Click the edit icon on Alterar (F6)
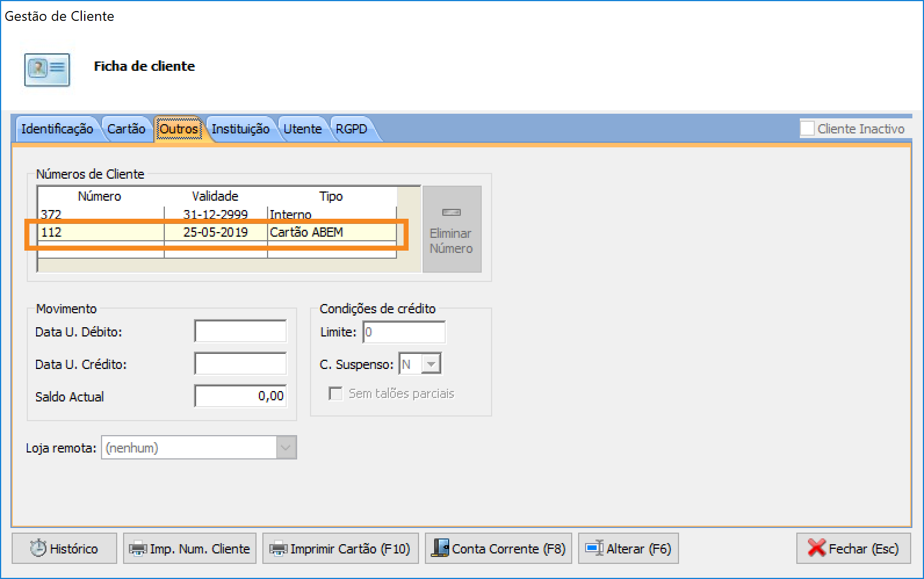Viewport: 924px width, 579px height. coord(594,548)
